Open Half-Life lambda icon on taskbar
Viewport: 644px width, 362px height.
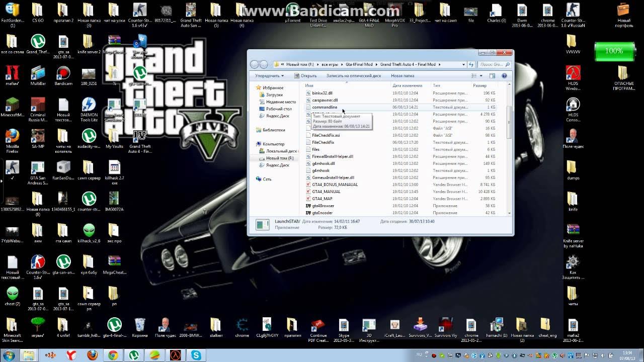point(175,355)
